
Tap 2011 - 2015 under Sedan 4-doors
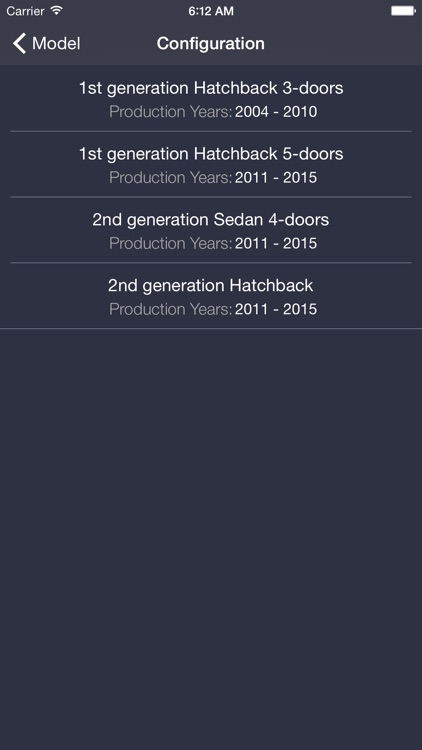click(x=276, y=243)
